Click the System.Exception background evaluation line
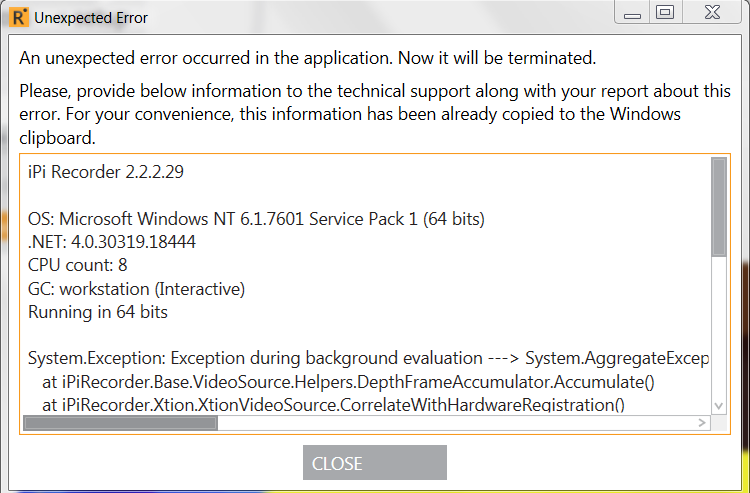 (368, 358)
